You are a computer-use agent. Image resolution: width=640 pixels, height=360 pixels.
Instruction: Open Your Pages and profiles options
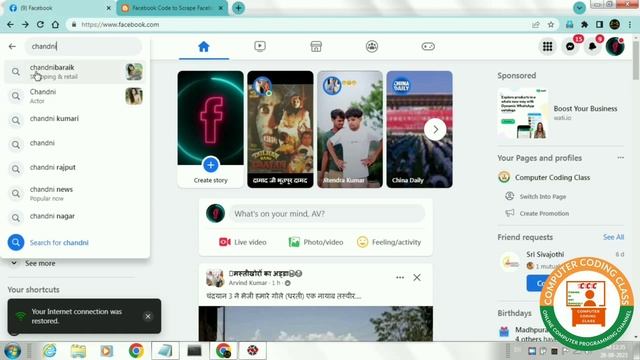[x=620, y=158]
